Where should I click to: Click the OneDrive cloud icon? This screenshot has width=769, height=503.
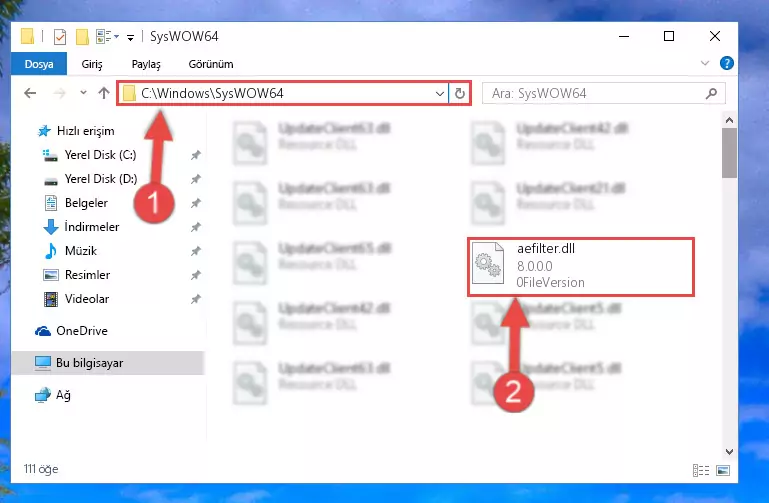(43, 331)
